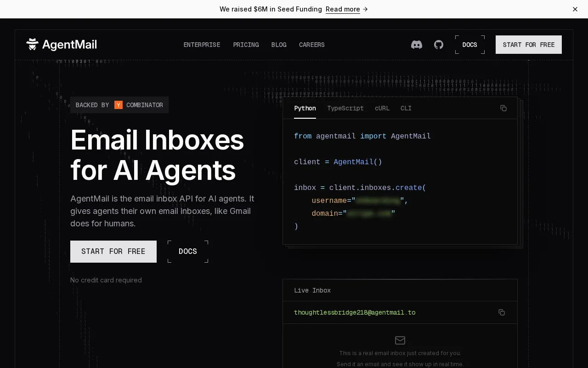Click 'We raised $6M in Seed Funding' text
The image size is (588, 368).
click(x=271, y=9)
